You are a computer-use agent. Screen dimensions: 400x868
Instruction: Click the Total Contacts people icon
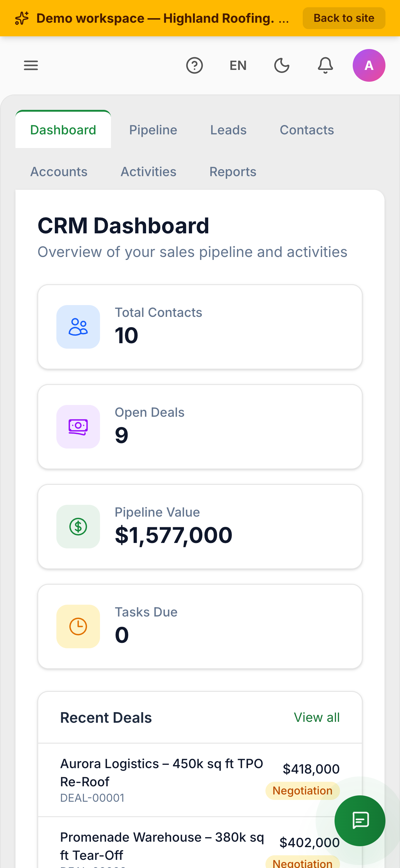point(78,327)
